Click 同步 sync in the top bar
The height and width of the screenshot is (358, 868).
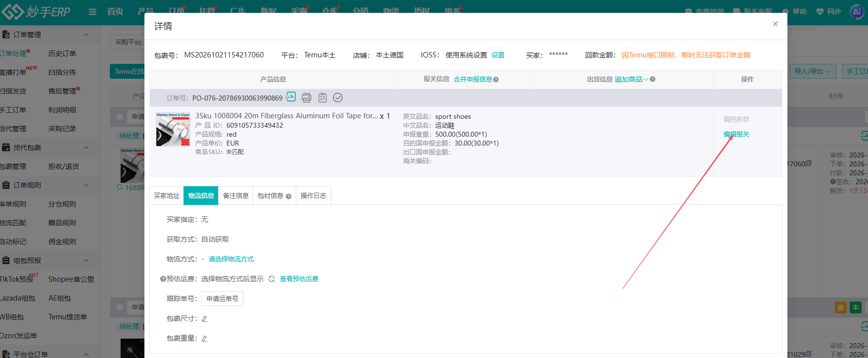(829, 11)
